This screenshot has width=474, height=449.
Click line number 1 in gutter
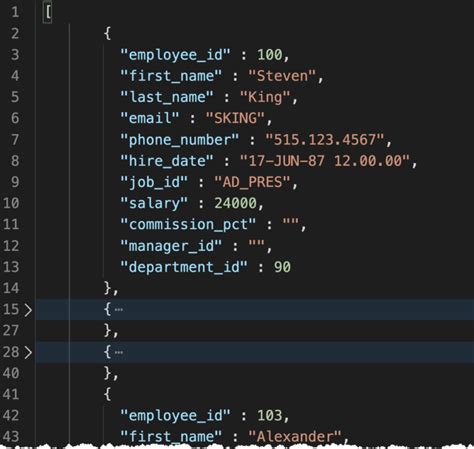[x=15, y=12]
